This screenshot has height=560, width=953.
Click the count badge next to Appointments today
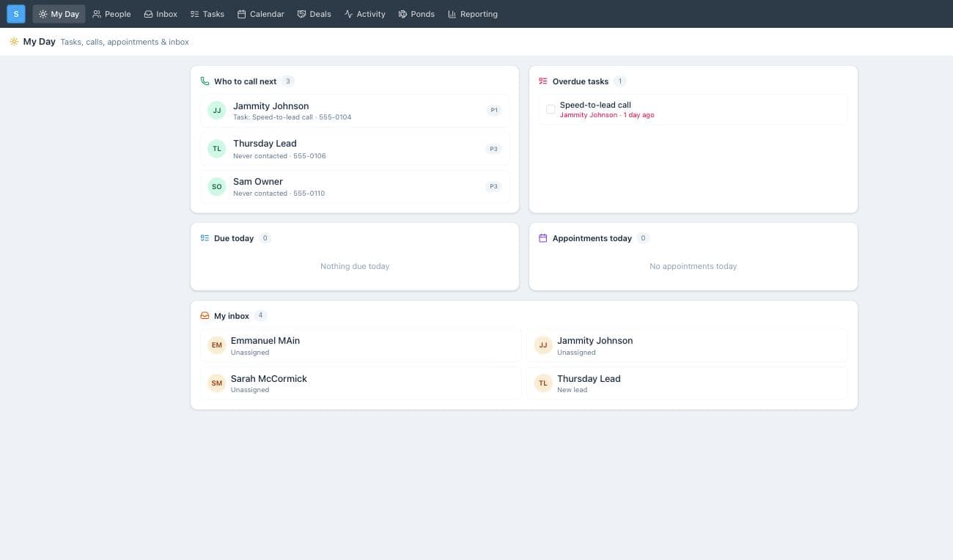643,238
